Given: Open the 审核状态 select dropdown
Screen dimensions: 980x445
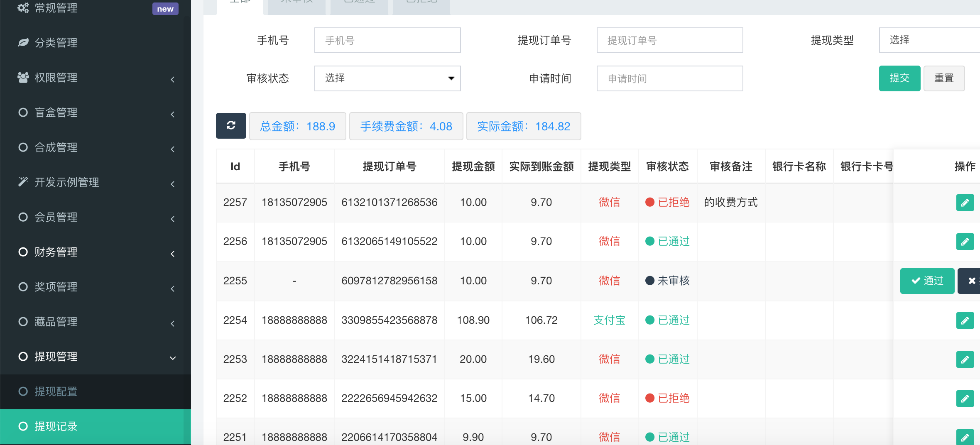Looking at the screenshot, I should pos(387,78).
